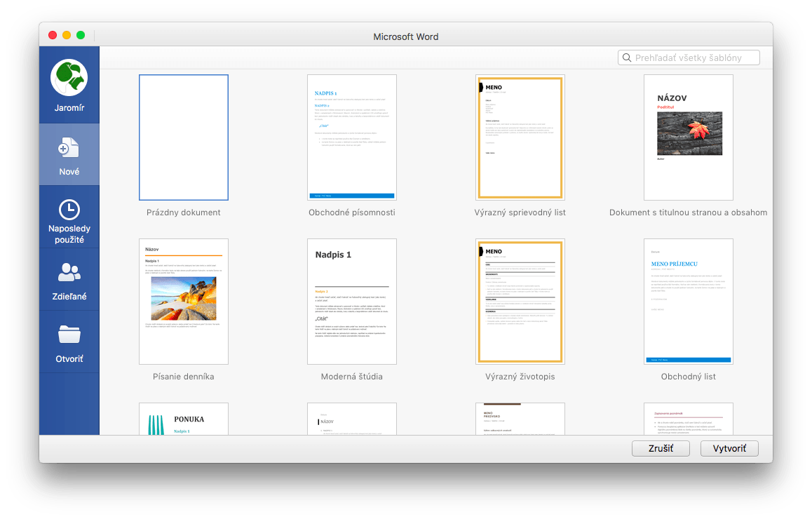The image size is (812, 519).
Task: Choose the Písanie denníka template thumbnail
Action: [x=183, y=302]
